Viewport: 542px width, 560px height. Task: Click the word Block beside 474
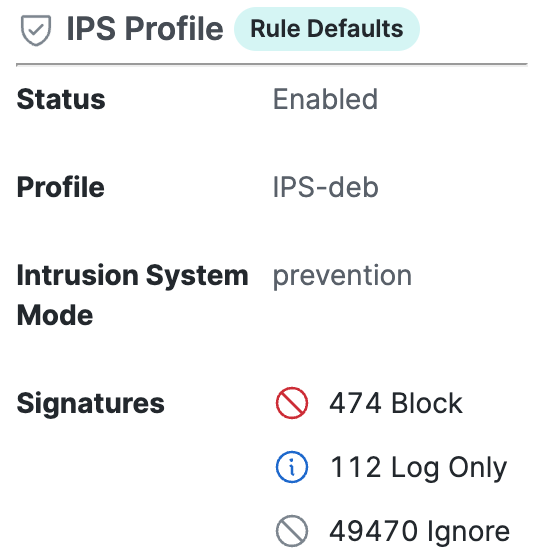click(427, 403)
